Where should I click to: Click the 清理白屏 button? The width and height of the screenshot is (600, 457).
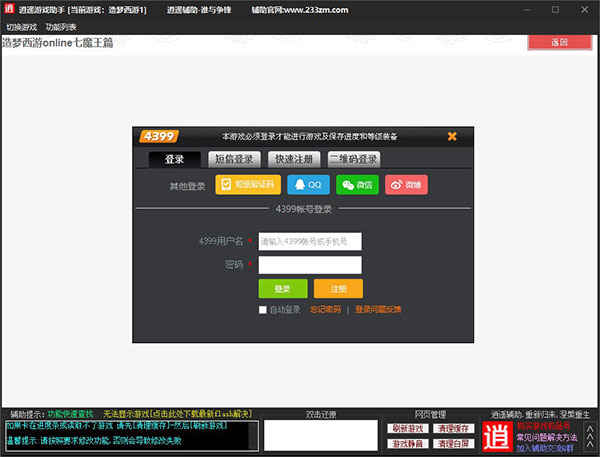click(454, 444)
